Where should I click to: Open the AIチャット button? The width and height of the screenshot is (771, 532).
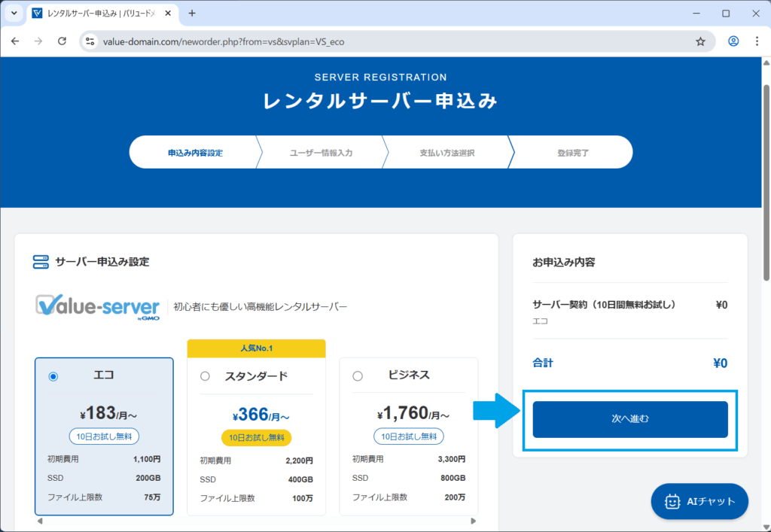tap(699, 501)
